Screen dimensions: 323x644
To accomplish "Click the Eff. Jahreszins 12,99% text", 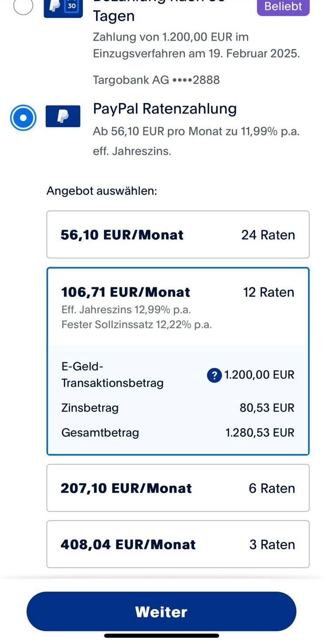I will (x=126, y=310).
